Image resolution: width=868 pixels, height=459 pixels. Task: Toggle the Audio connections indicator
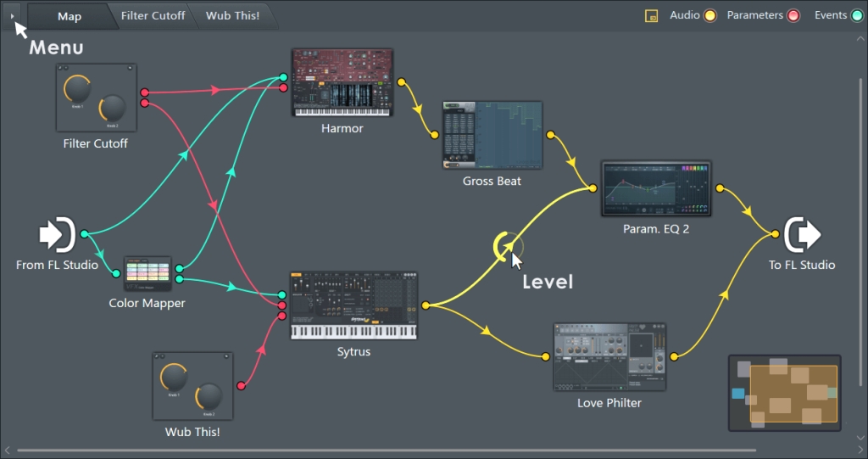click(x=709, y=15)
